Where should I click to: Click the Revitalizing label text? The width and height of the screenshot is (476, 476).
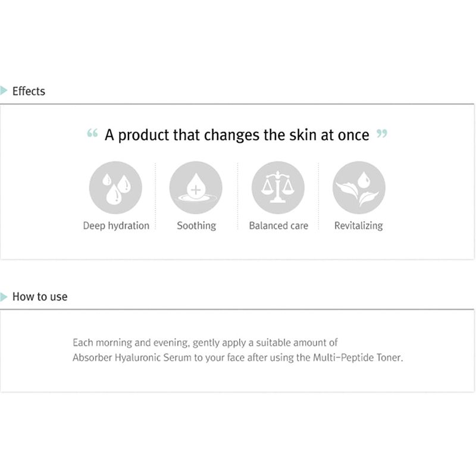tap(359, 226)
